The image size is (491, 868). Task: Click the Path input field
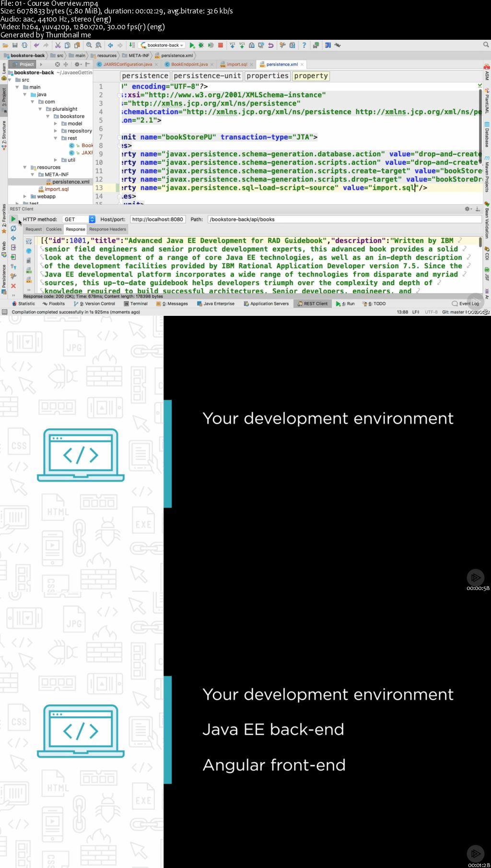pyautogui.click(x=344, y=219)
